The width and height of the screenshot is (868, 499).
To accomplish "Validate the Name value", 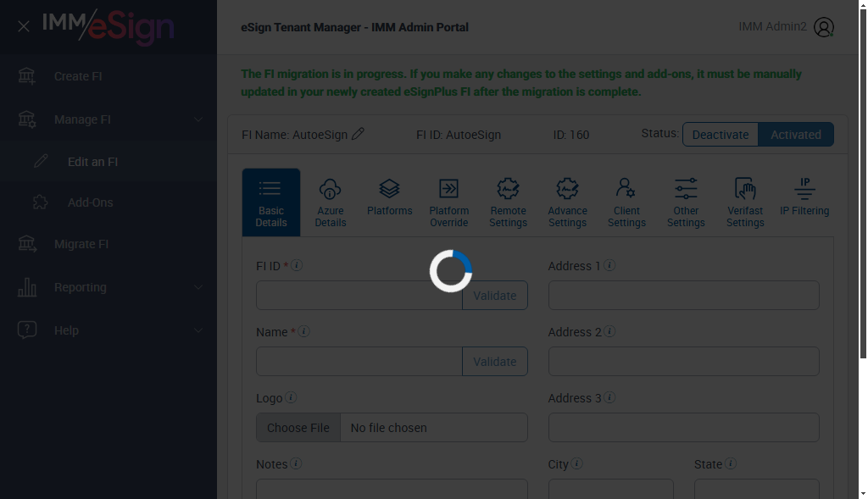I will pos(495,361).
